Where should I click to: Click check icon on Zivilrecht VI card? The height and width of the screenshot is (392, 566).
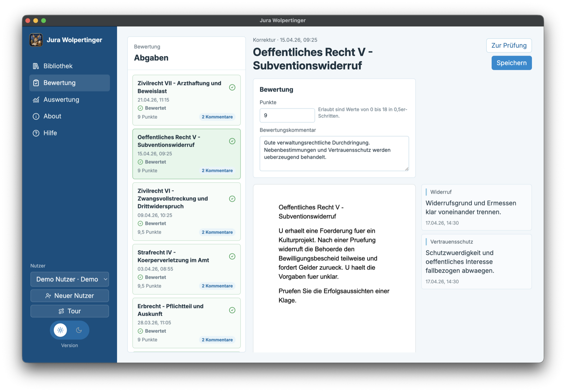(232, 199)
